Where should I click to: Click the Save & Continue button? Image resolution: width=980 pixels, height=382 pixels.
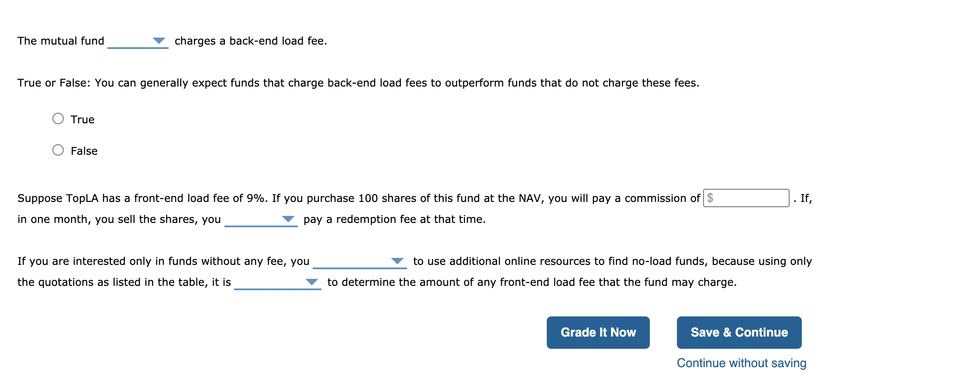coord(738,332)
